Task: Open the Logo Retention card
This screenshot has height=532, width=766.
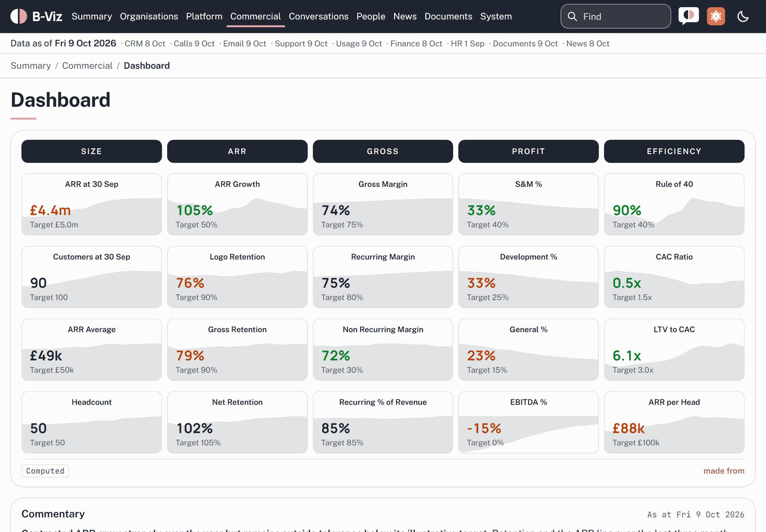Action: click(237, 277)
